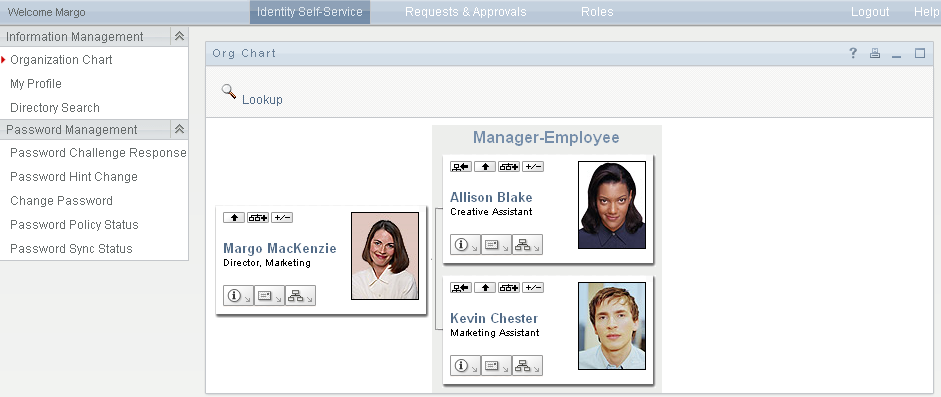The width and height of the screenshot is (941, 397).
Task: Open identity info icon on Margo MacKenzie's card
Action: tap(238, 296)
